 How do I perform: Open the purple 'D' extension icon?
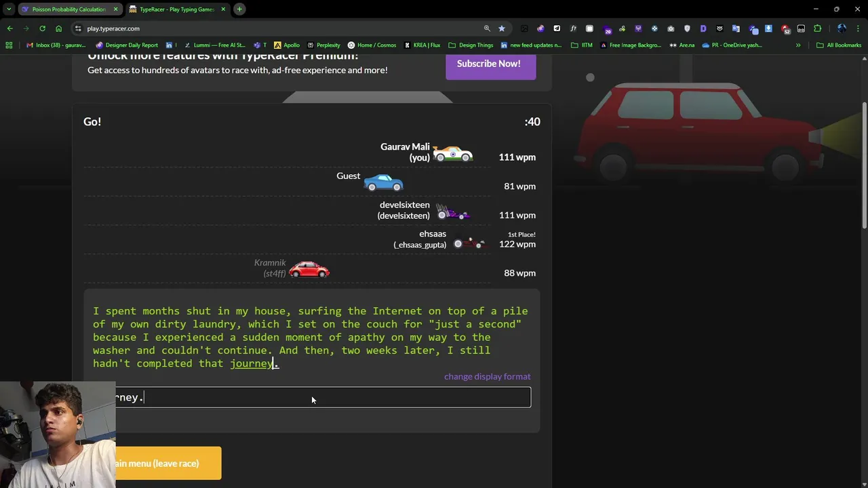click(703, 28)
